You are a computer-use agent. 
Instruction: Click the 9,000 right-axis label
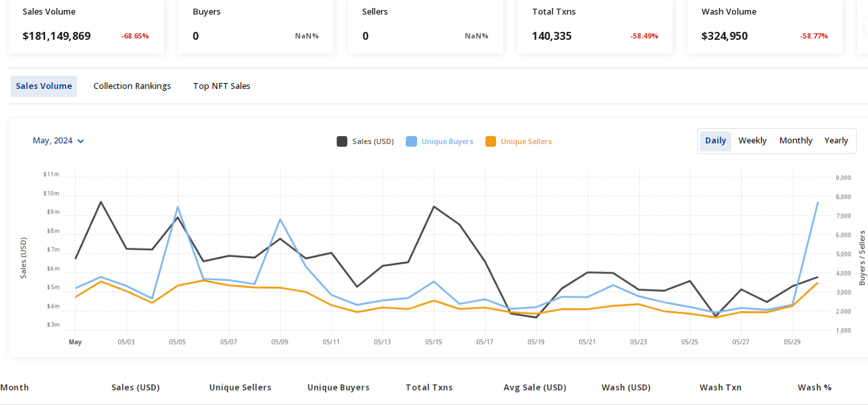click(843, 178)
